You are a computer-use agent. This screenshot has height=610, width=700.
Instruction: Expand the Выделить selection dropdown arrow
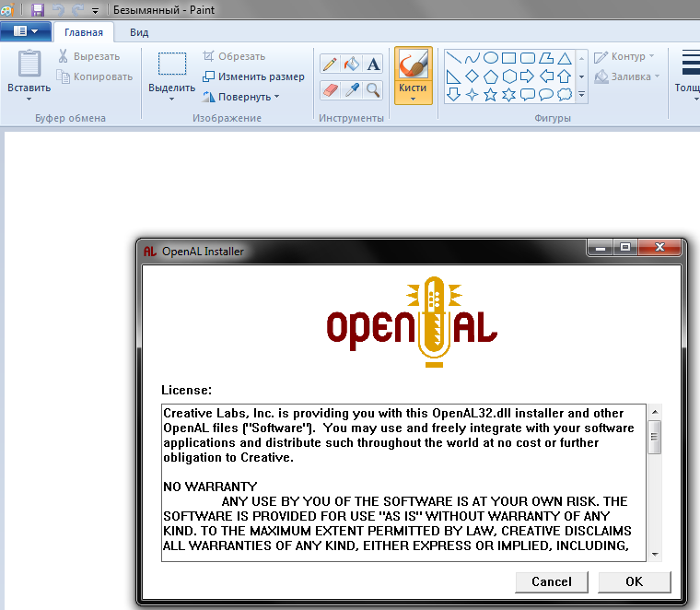click(171, 100)
